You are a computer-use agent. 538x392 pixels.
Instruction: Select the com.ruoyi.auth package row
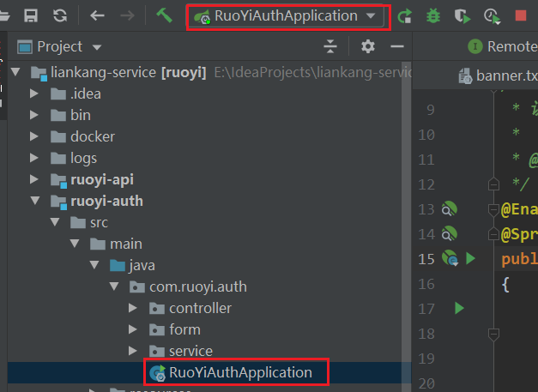click(x=209, y=286)
